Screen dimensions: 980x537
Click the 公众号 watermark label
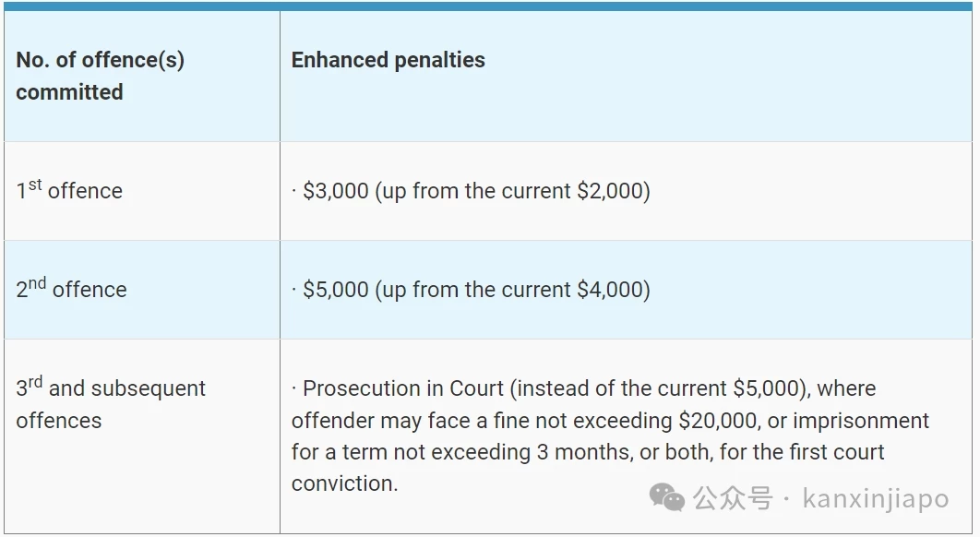[733, 498]
